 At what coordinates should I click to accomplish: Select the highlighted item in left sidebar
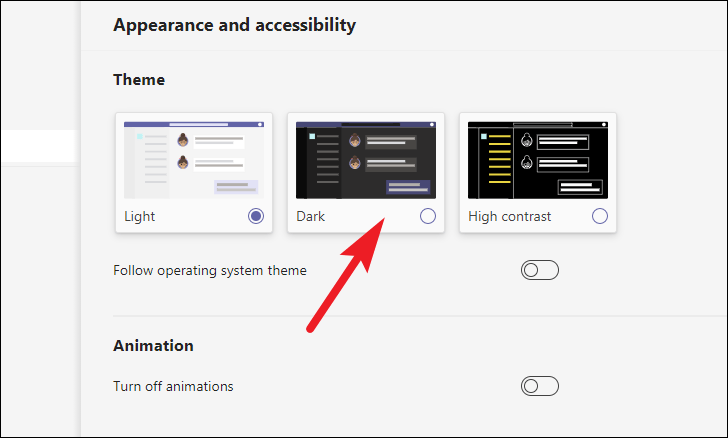[x=38, y=146]
